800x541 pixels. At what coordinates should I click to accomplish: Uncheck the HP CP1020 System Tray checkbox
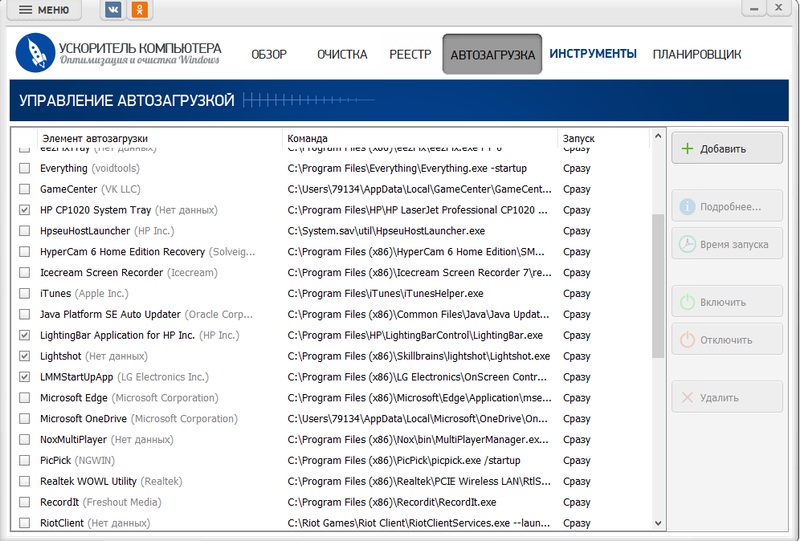click(25, 210)
